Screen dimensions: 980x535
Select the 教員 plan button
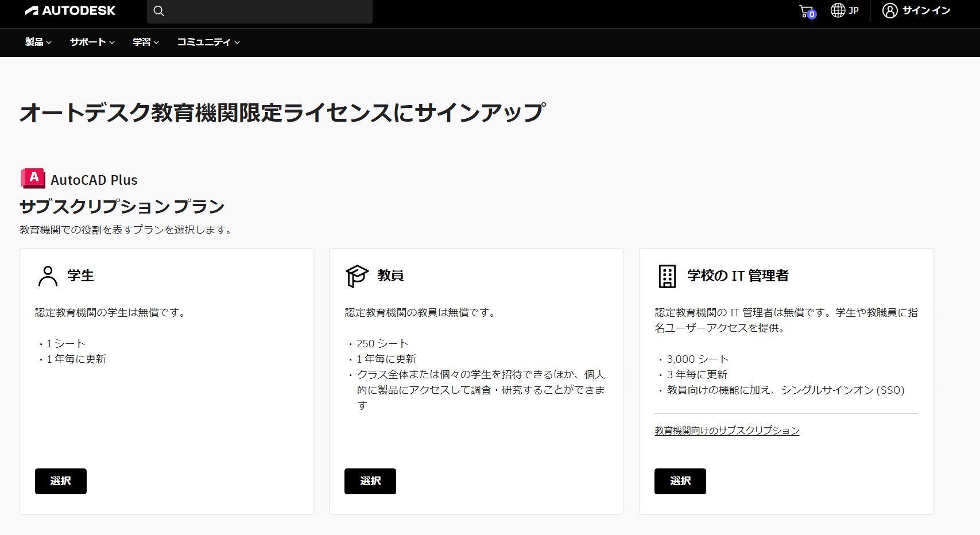(x=370, y=481)
